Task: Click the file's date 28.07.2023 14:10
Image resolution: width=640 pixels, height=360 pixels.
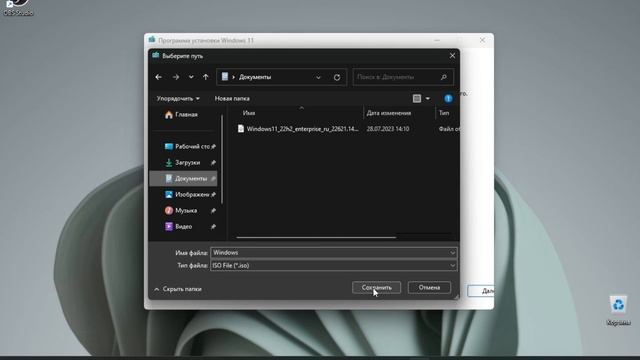Action: point(388,129)
